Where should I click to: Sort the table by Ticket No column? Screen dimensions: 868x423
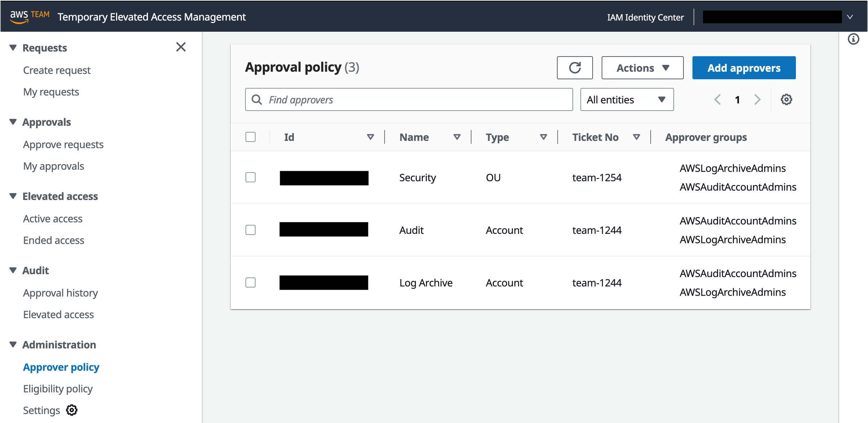point(637,137)
